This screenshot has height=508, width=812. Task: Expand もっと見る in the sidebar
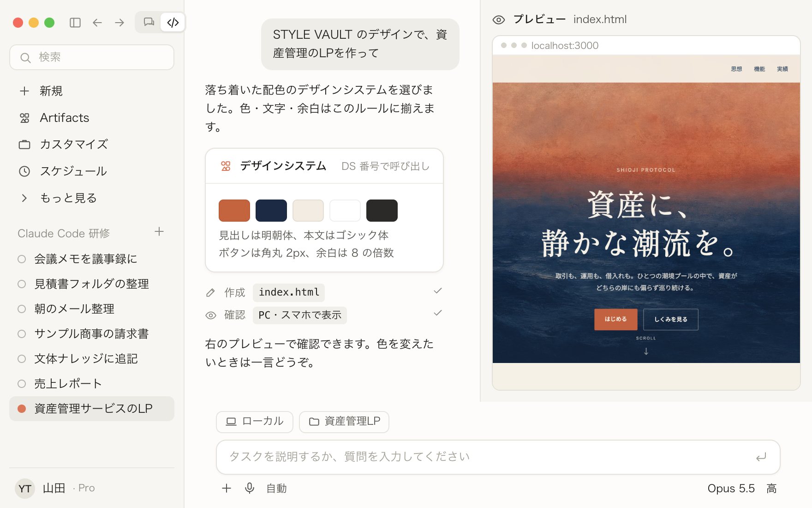coord(92,198)
